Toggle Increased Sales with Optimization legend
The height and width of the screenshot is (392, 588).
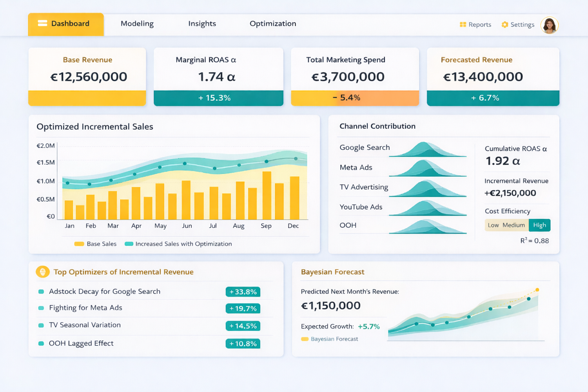click(129, 244)
